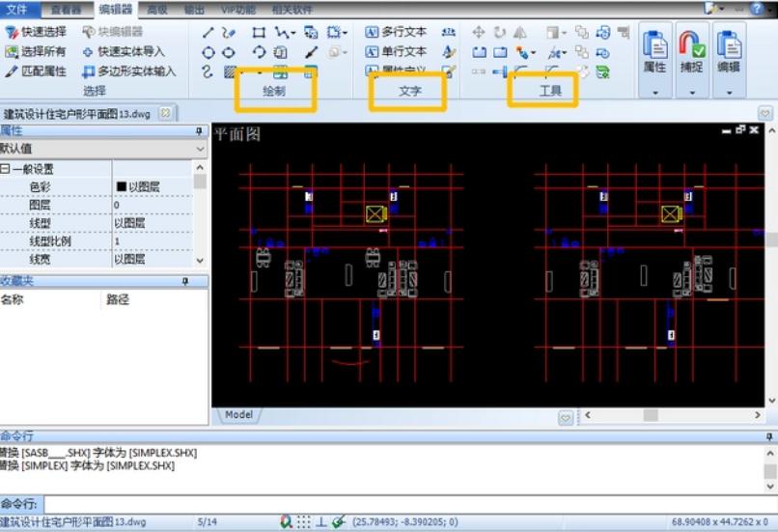Image resolution: width=778 pixels, height=532 pixels.
Task: Click the quick select funnel icon 快速选择
Action: click(x=11, y=32)
